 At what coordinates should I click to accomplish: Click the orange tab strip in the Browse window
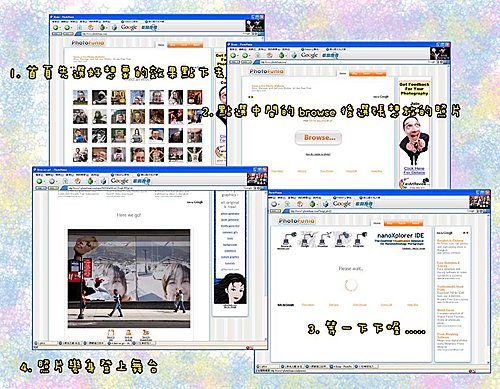(367, 73)
